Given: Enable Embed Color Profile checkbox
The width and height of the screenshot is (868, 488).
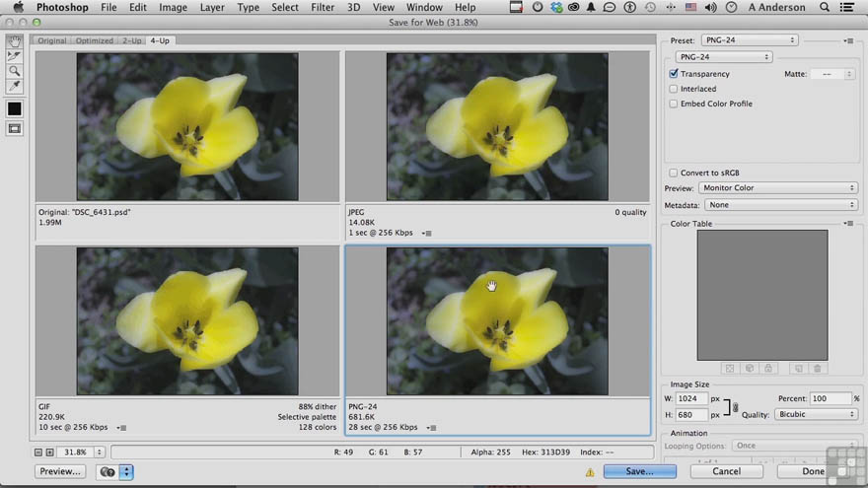Looking at the screenshot, I should coord(673,104).
